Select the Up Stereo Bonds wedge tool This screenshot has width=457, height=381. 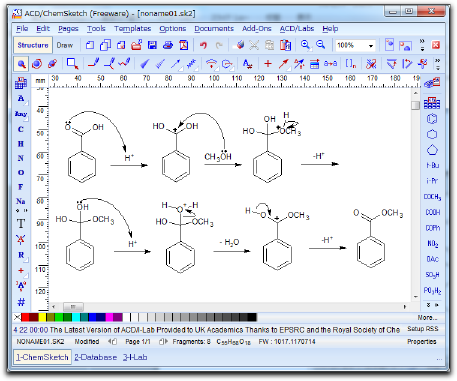click(x=144, y=63)
